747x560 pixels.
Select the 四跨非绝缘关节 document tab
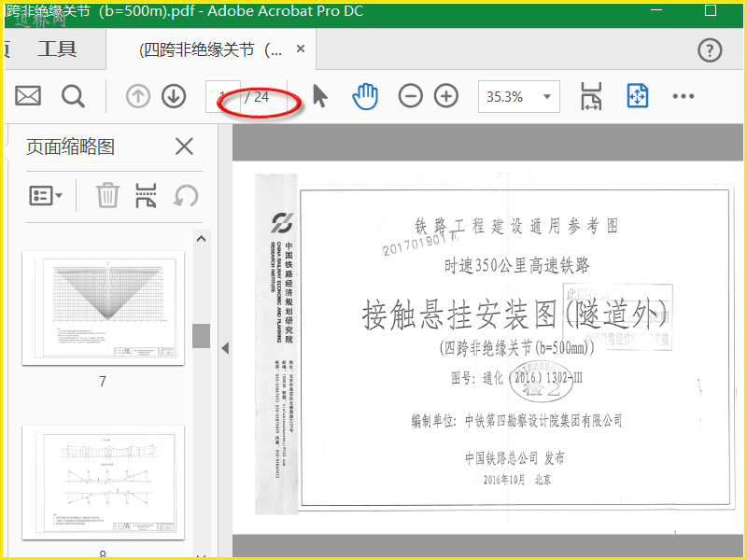[x=211, y=49]
